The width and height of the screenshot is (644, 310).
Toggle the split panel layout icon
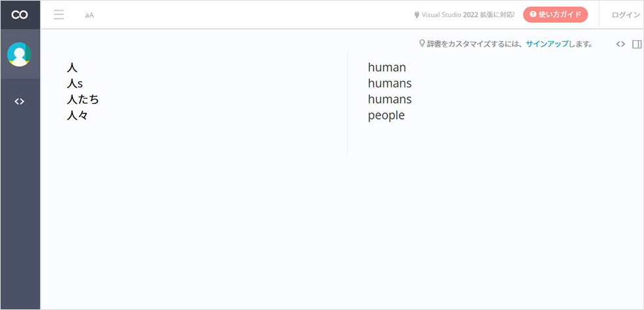point(637,44)
